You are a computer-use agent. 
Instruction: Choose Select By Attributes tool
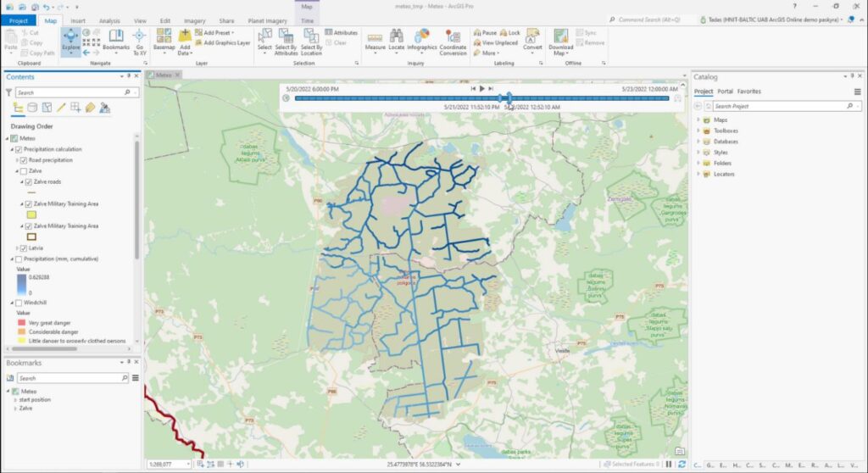click(287, 39)
